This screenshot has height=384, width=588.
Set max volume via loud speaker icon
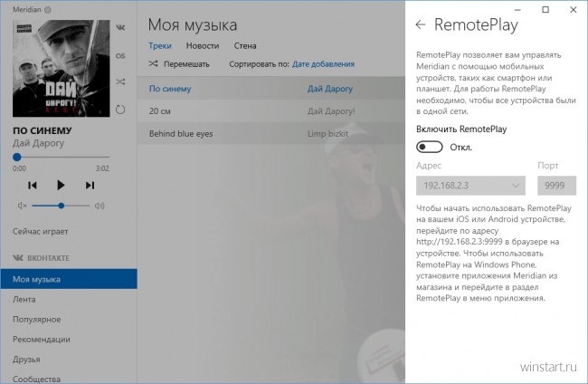(100, 206)
